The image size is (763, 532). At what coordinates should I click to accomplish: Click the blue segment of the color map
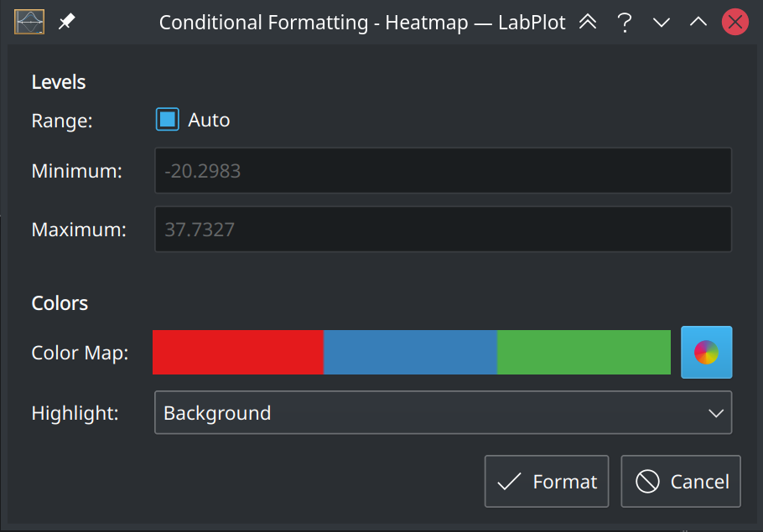click(x=411, y=352)
